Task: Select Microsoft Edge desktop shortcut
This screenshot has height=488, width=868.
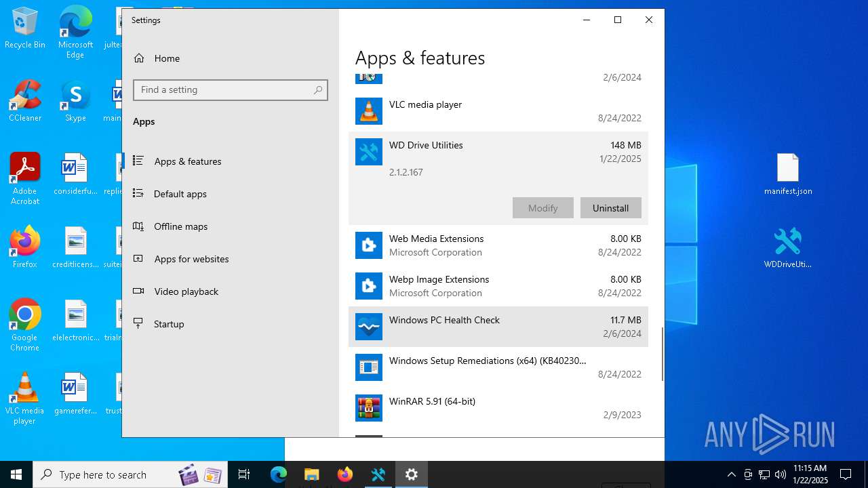Action: pyautogui.click(x=75, y=33)
